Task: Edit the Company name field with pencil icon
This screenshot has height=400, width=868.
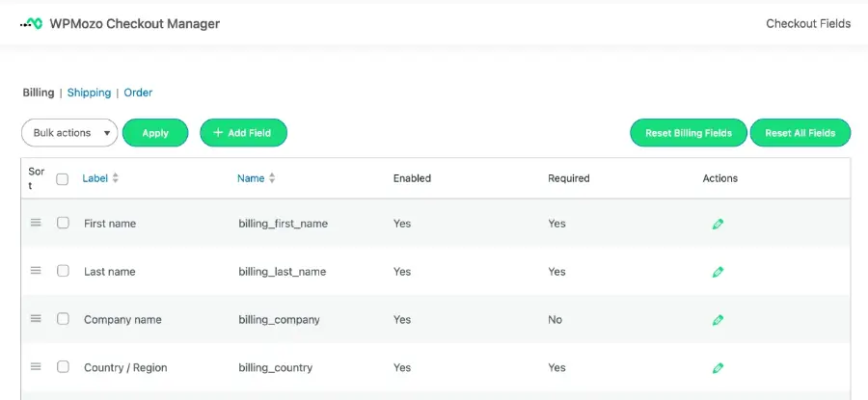Action: click(718, 320)
